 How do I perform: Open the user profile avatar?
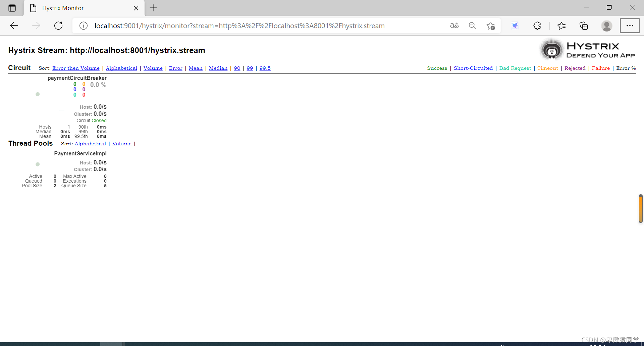[x=606, y=26]
